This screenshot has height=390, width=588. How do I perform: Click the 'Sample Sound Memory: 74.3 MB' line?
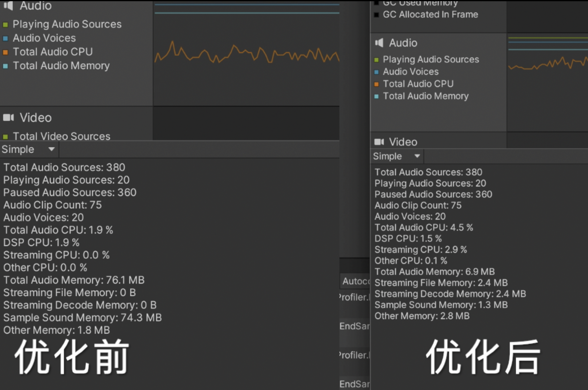click(83, 318)
